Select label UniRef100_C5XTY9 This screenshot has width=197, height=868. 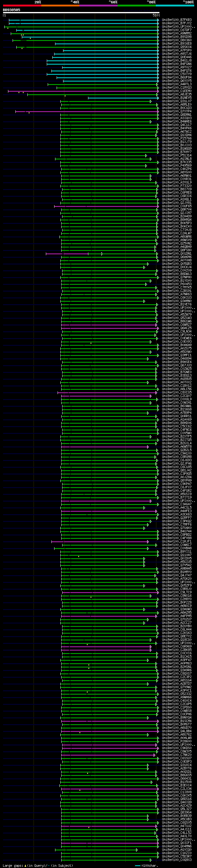[x=177, y=74]
